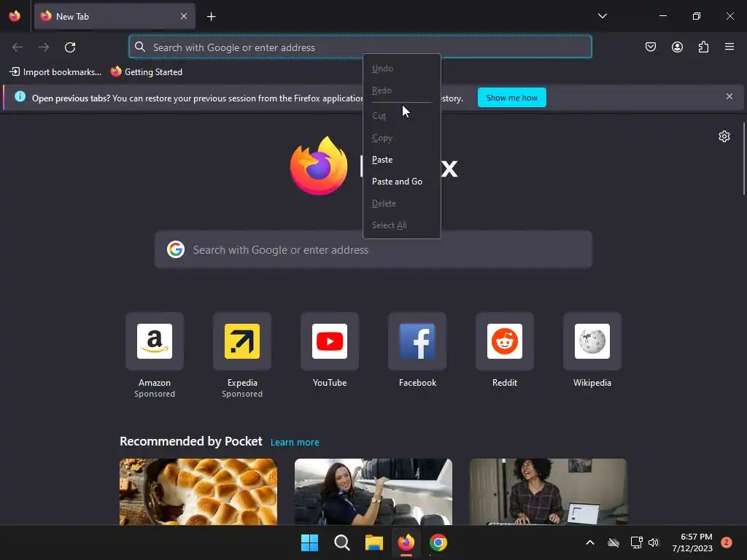Click Cut in the context menu
Image resolution: width=747 pixels, height=560 pixels.
click(402, 116)
